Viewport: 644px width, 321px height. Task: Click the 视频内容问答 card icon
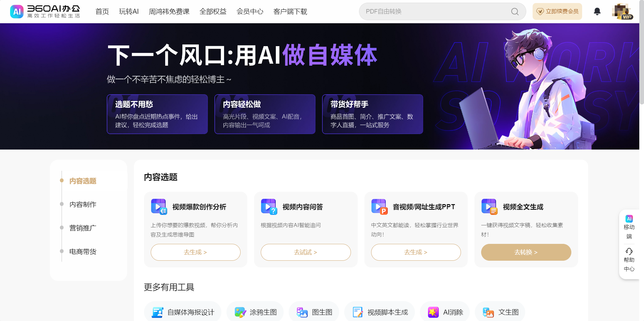tap(269, 207)
